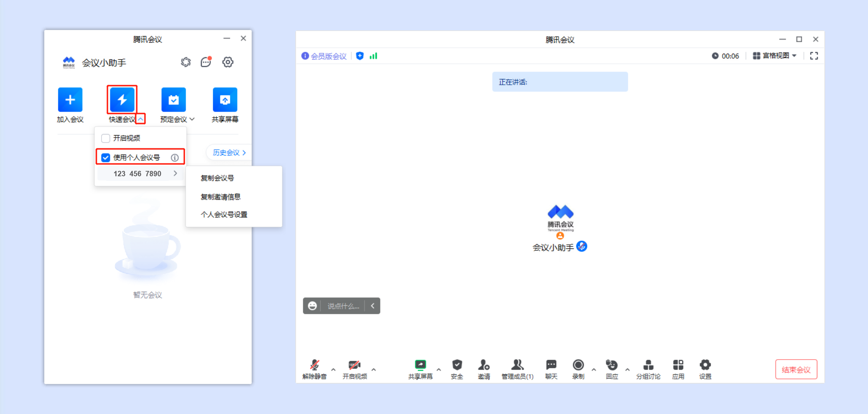This screenshot has width=868, height=414.
Task: Click the green 共享屏幕 icon in the meeting toolbar
Action: (x=420, y=365)
